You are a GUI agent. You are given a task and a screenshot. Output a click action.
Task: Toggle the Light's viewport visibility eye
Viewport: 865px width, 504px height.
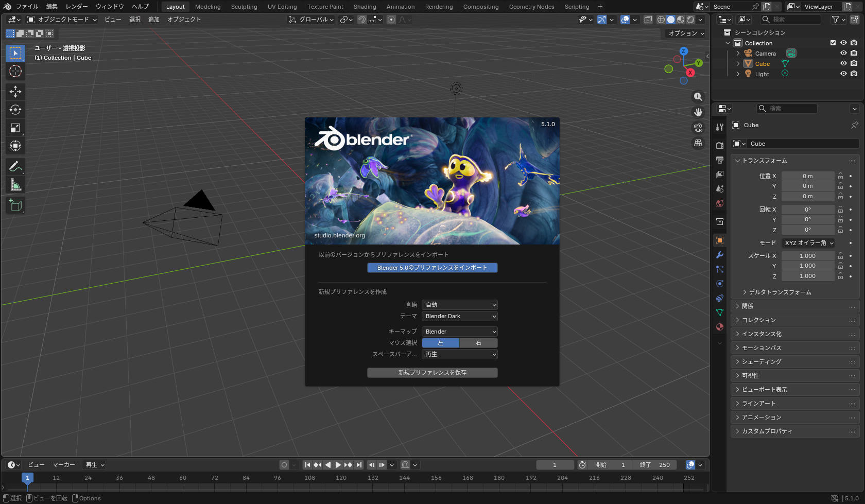pyautogui.click(x=843, y=73)
